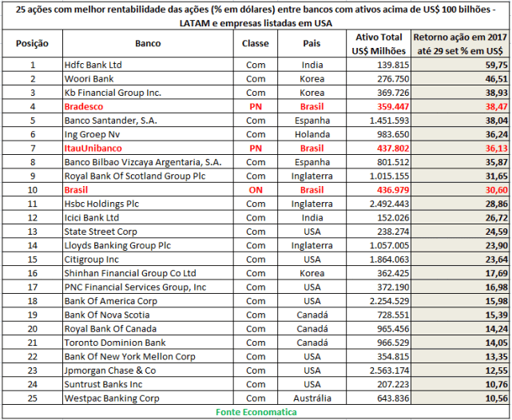Viewport: 512px width, 420px height.
Task: Select the red return value 38,47
Action: 460,106
